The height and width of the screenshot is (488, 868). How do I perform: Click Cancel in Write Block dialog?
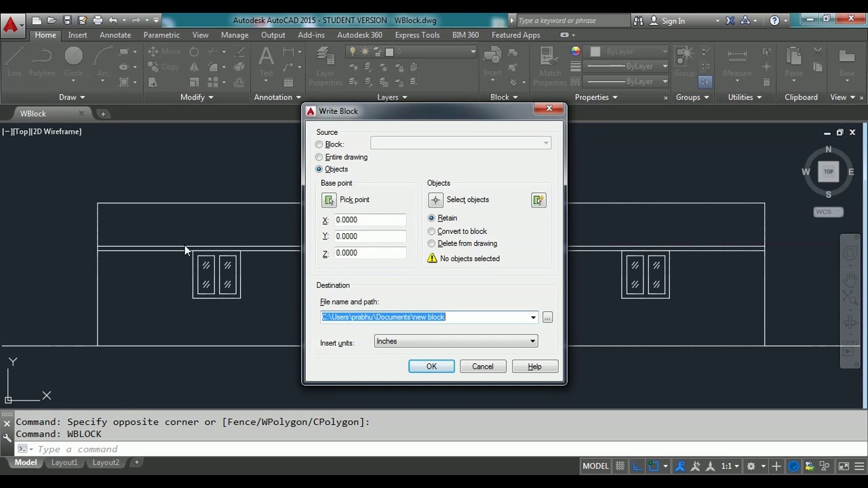(x=483, y=367)
